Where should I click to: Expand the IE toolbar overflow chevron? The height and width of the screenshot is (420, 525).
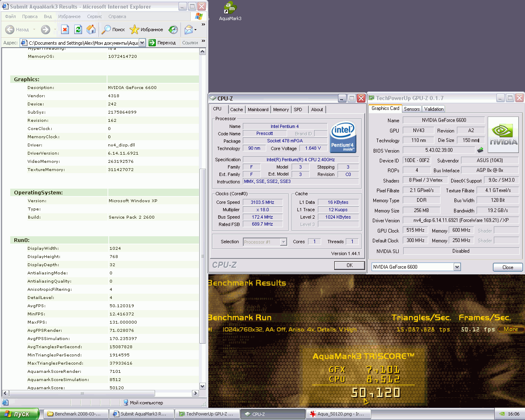click(x=203, y=25)
